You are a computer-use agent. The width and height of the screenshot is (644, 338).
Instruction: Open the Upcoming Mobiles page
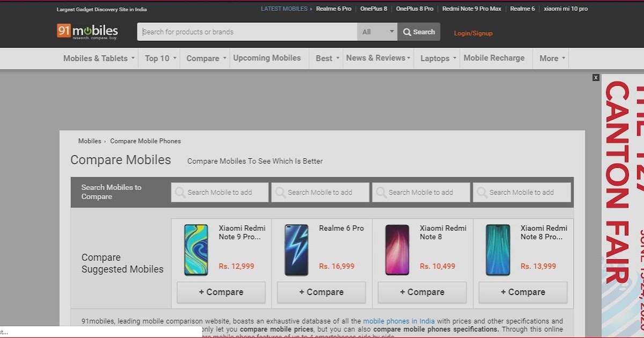pos(267,58)
